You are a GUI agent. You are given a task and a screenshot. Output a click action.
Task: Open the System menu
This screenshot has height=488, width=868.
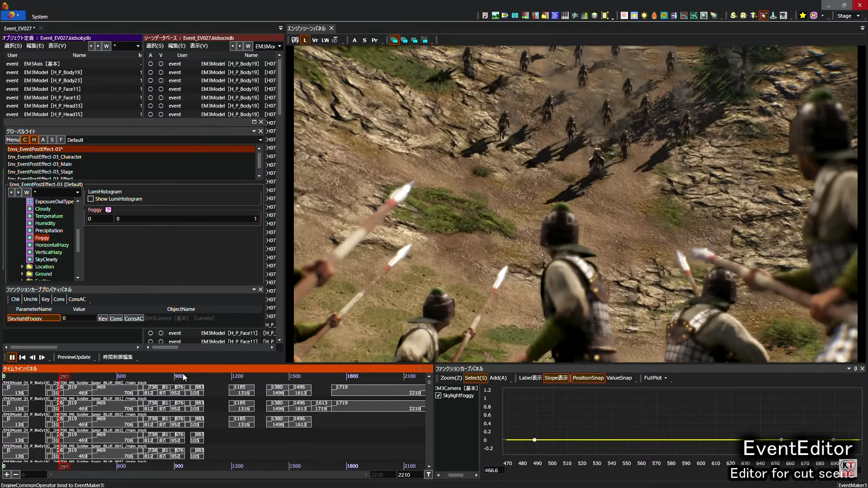pos(40,17)
